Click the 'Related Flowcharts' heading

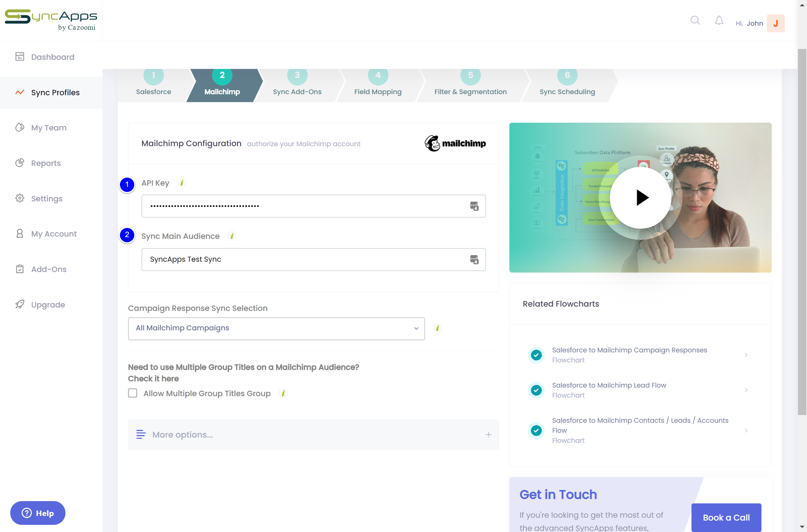click(561, 304)
